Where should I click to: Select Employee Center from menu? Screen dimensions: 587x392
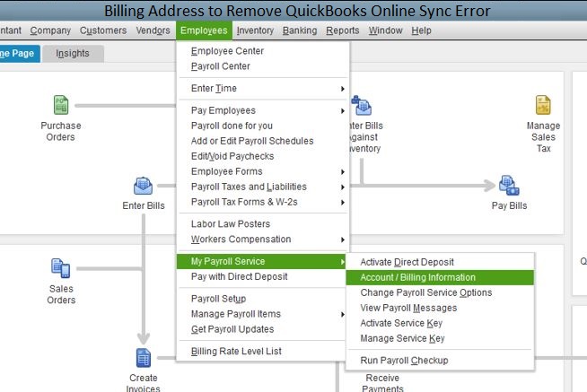pos(263,51)
